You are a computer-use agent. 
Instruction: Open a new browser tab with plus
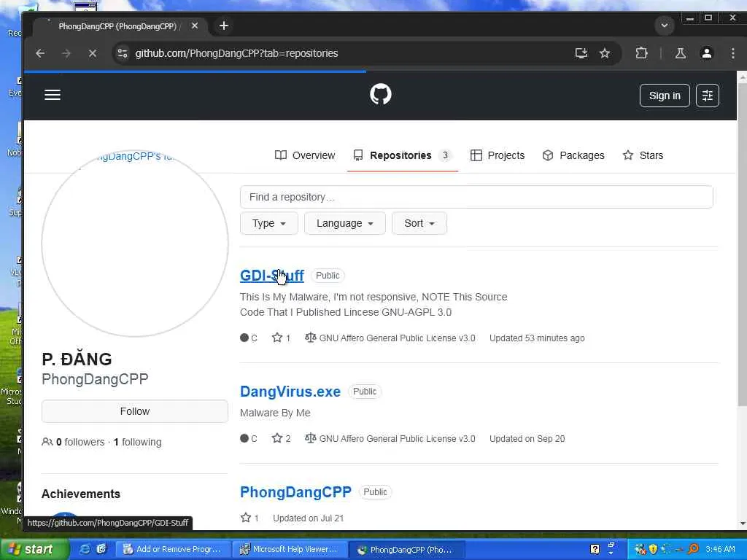(223, 26)
